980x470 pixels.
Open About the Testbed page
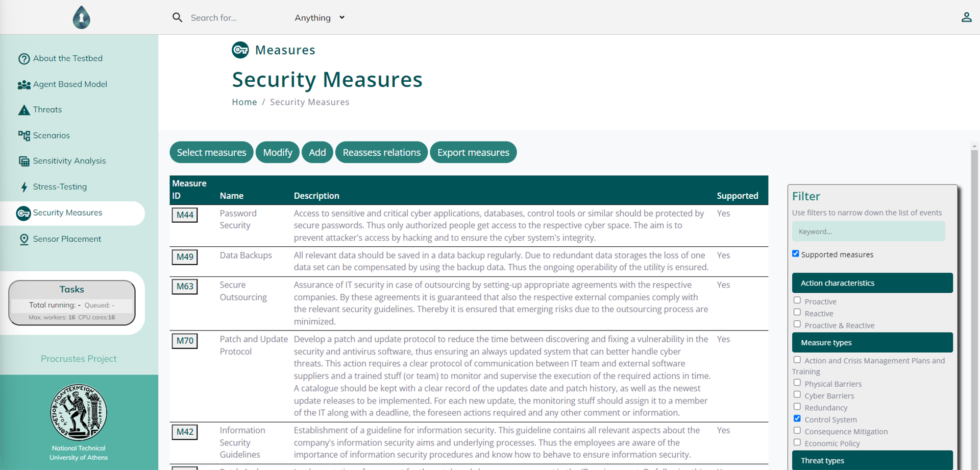(x=68, y=58)
